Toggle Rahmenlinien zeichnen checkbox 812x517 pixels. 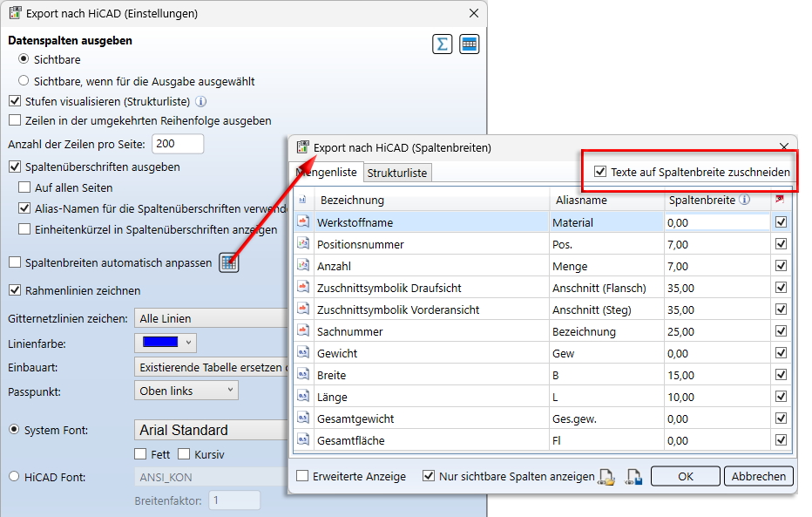pos(15,290)
